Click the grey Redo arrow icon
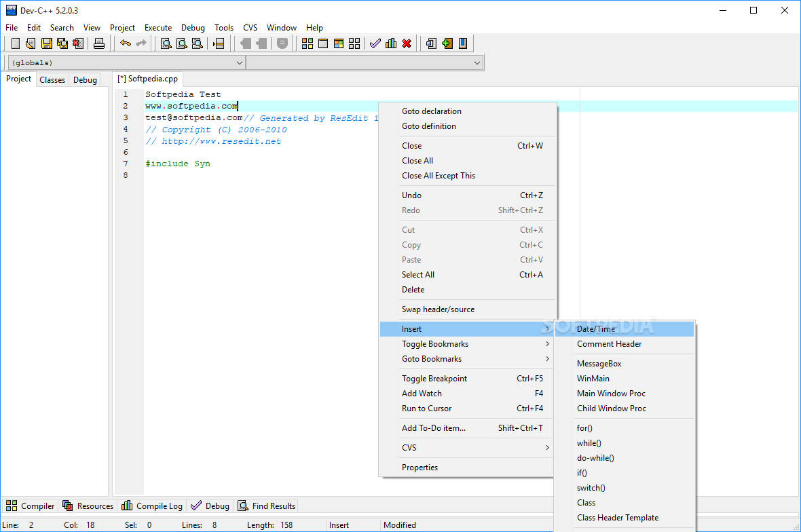Viewport: 801px width, 532px height. click(x=141, y=43)
